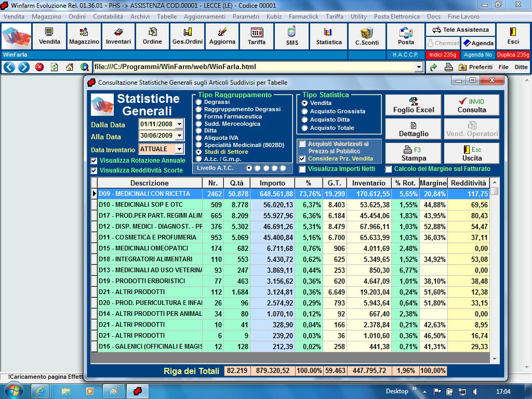
Task: Select Forma Farmaceutica grouping option
Action: click(x=199, y=117)
